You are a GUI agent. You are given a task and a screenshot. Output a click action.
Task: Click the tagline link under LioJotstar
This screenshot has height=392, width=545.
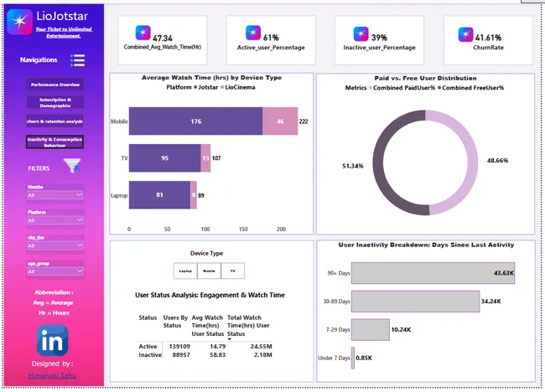click(x=64, y=33)
